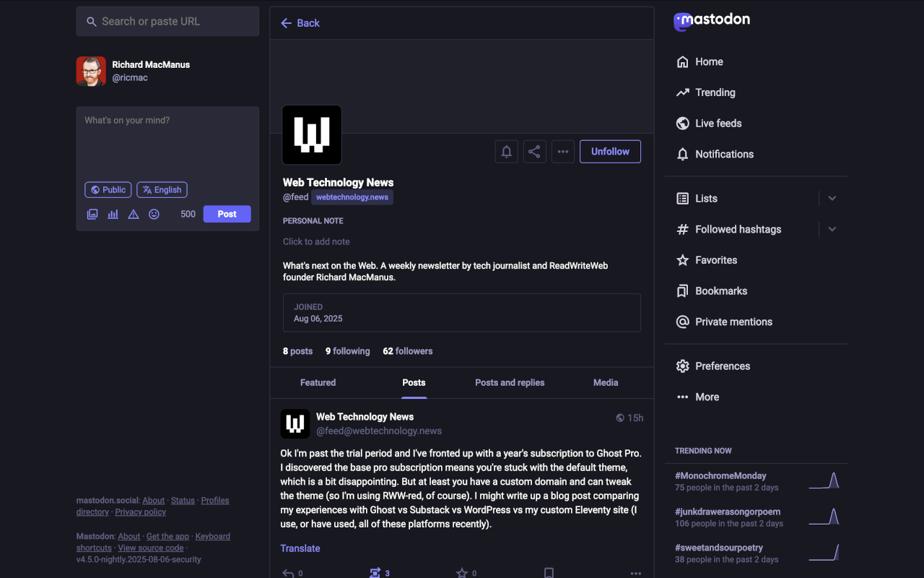The image size is (924, 578).
Task: Click in the search or paste URL field
Action: pyautogui.click(x=167, y=22)
